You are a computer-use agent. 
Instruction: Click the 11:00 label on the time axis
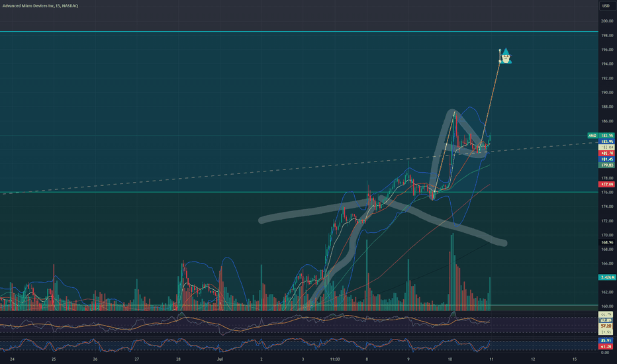click(334, 359)
